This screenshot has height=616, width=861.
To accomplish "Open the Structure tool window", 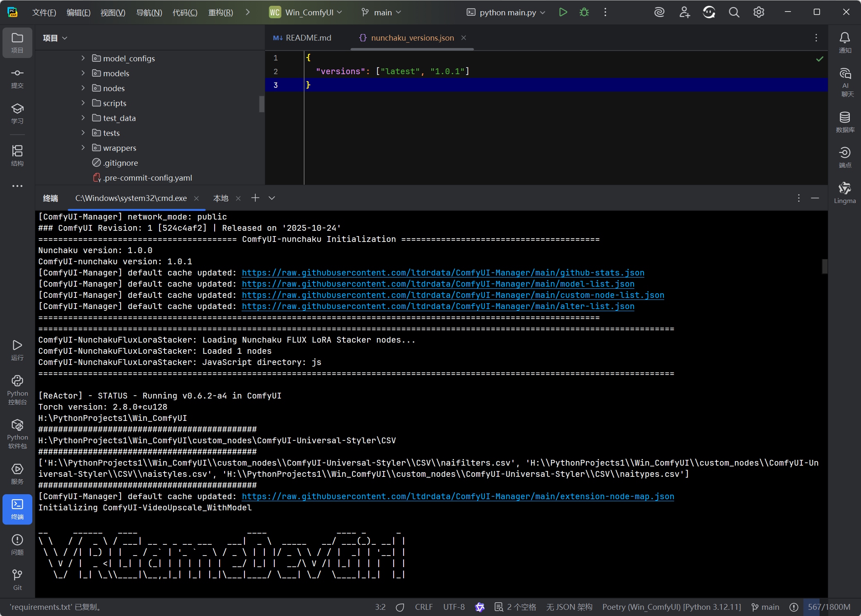I will tap(17, 155).
